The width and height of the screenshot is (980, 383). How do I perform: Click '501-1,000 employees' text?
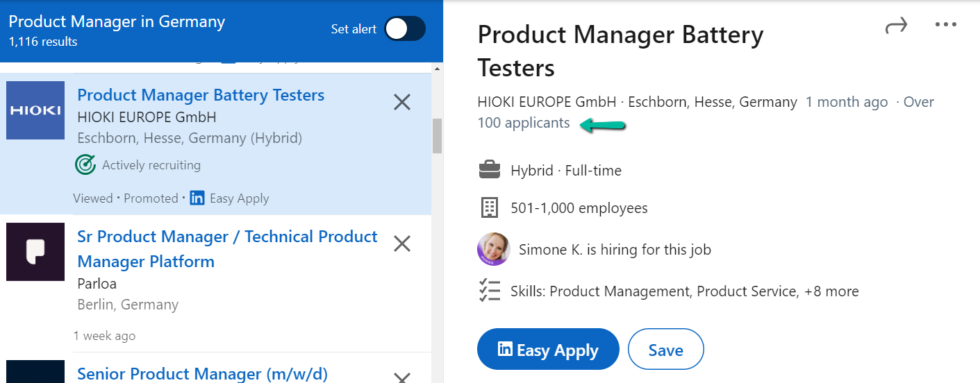pos(579,208)
